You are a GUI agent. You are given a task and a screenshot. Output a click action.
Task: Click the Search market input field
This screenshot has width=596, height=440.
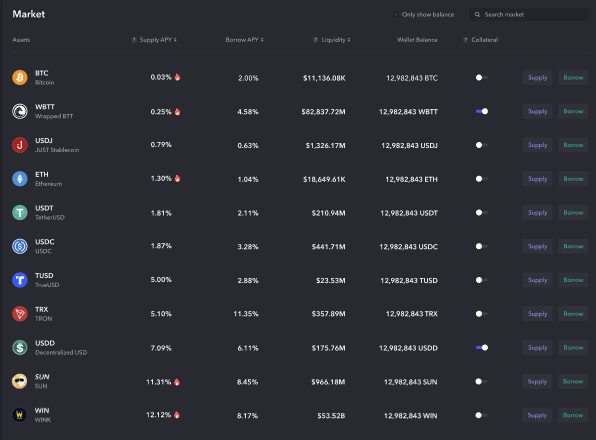point(528,14)
